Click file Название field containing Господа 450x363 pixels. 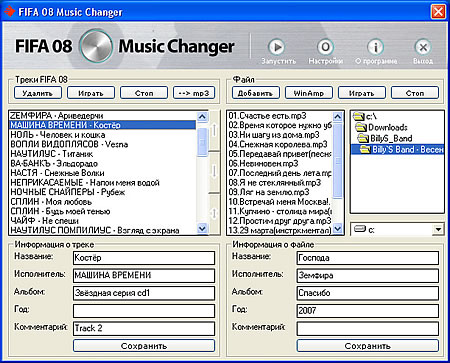pos(368,258)
